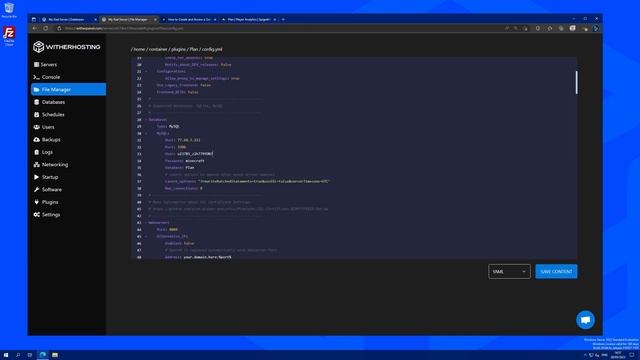Open the Plugins page

point(68,202)
